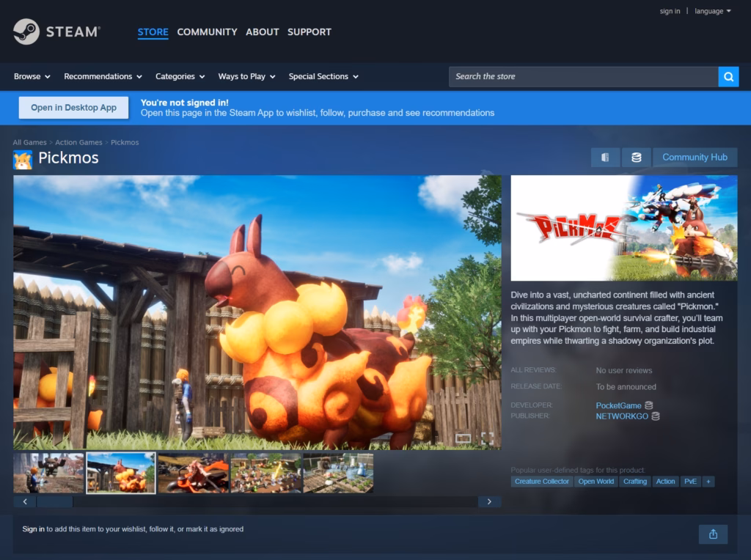Click the Pickmos header capsule image
The width and height of the screenshot is (751, 560).
pos(623,228)
